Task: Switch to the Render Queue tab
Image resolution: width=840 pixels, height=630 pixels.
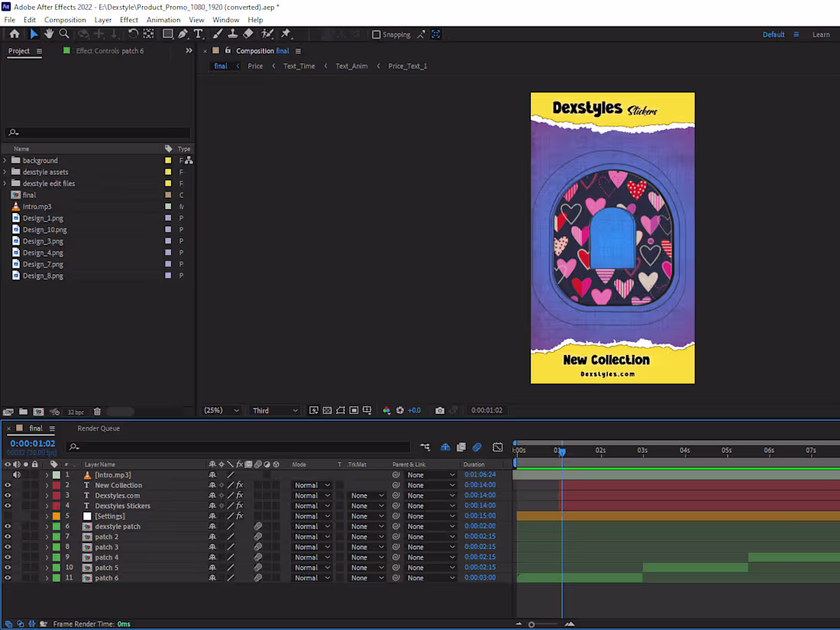Action: 98,428
